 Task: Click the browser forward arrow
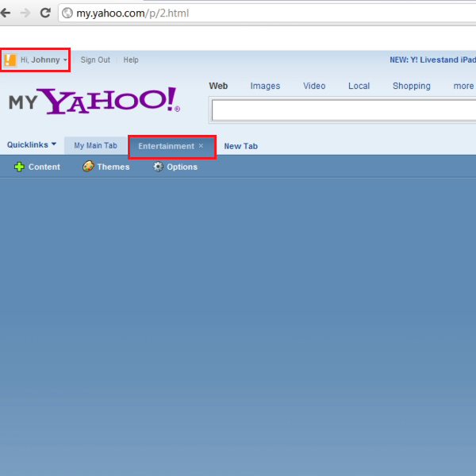25,13
